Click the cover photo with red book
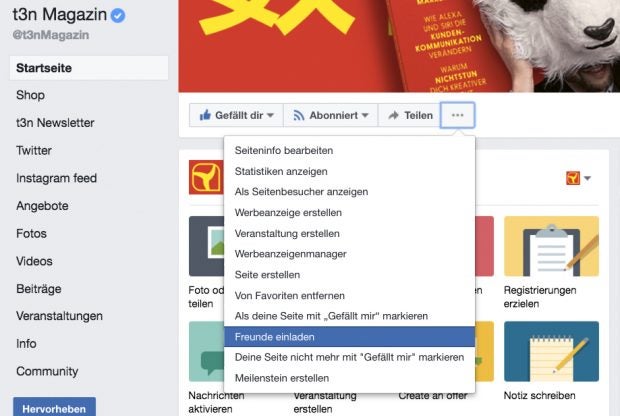 [x=399, y=46]
